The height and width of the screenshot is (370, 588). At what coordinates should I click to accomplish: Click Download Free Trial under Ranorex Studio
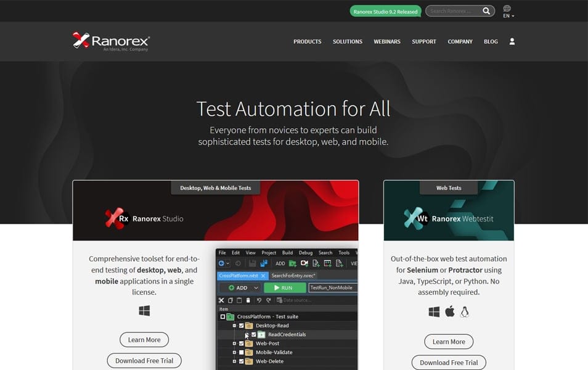[144, 361]
